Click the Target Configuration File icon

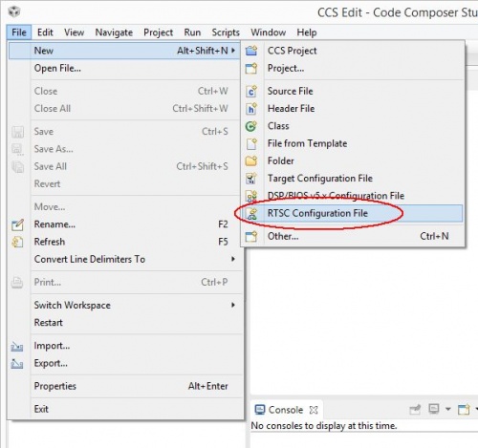pyautogui.click(x=251, y=179)
